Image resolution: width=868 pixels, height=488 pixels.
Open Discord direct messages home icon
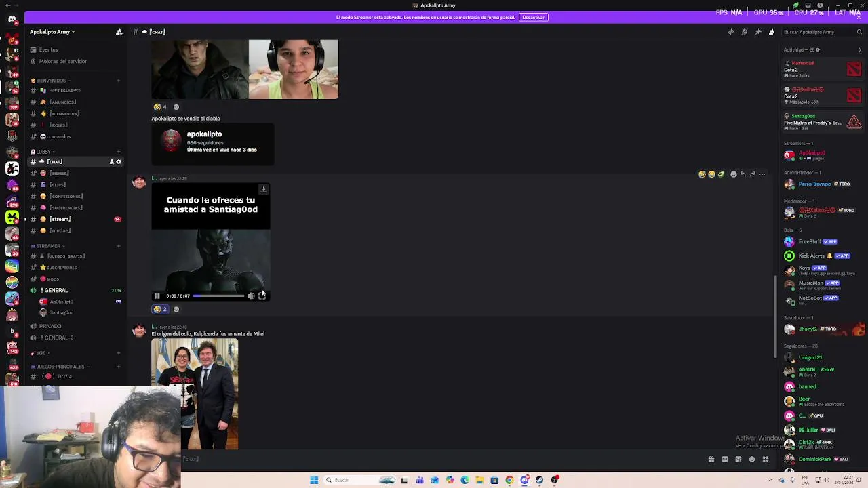coord(12,19)
